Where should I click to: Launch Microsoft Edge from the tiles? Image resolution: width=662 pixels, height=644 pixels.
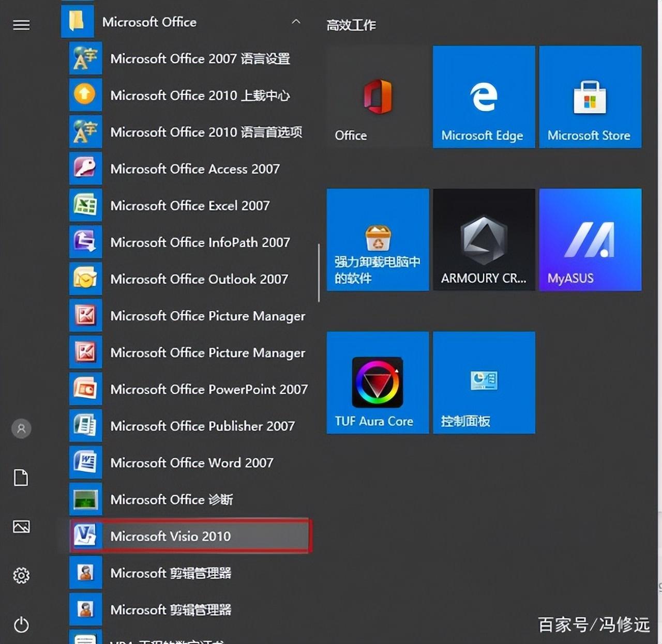point(483,98)
